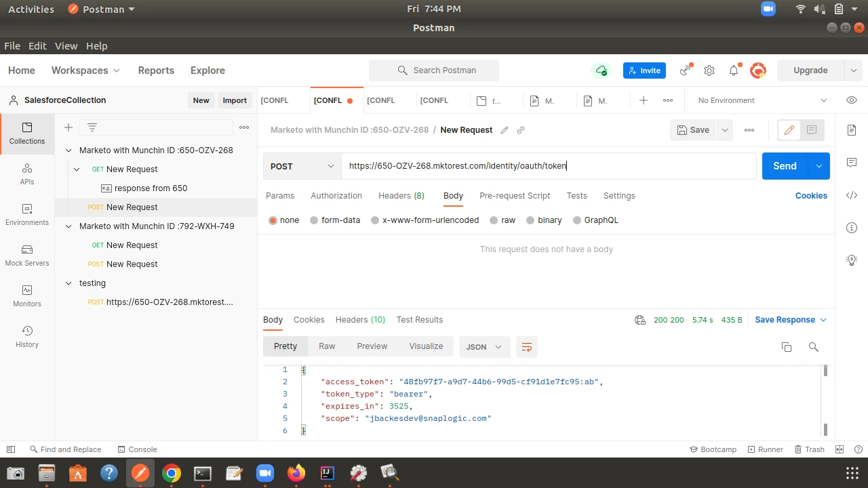Click the Invite button
This screenshot has width=868, height=488.
(645, 70)
